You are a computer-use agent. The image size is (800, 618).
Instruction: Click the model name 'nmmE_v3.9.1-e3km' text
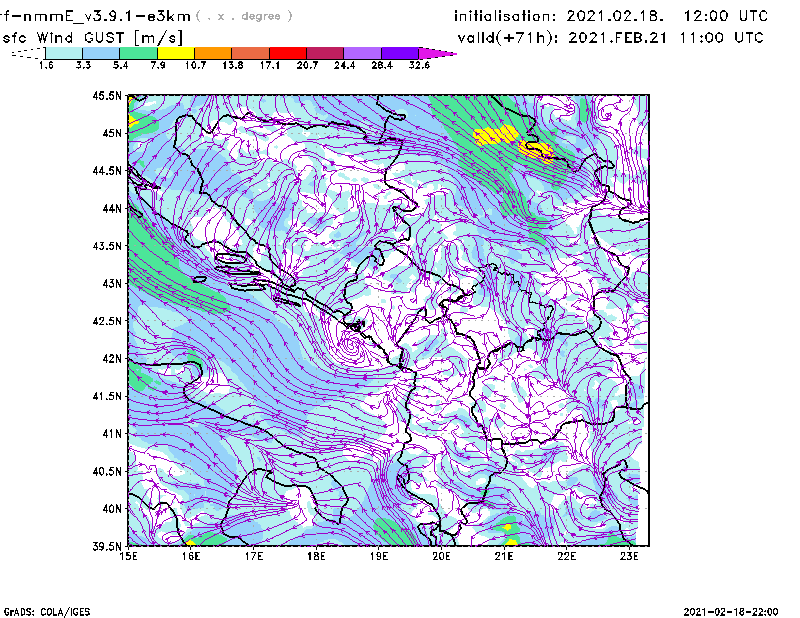coord(107,16)
